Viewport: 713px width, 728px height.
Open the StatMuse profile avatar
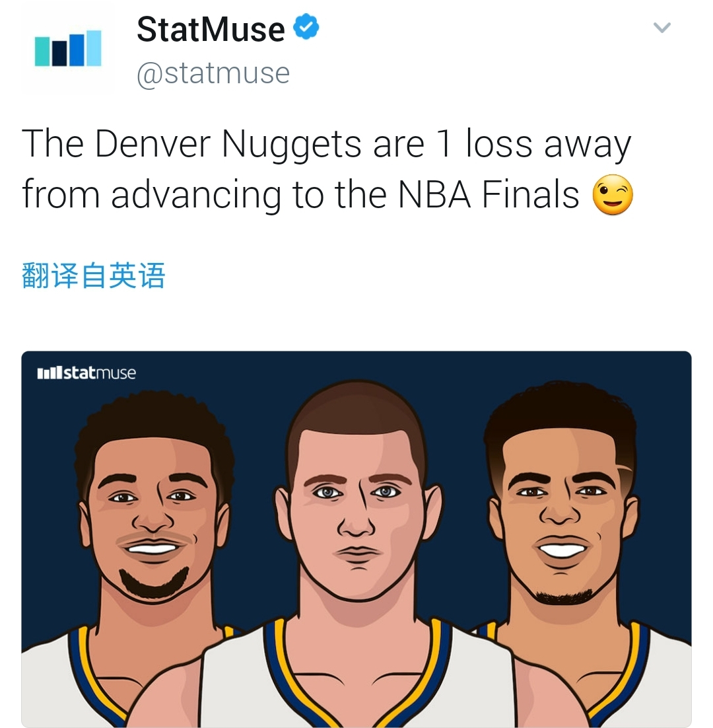point(68,49)
